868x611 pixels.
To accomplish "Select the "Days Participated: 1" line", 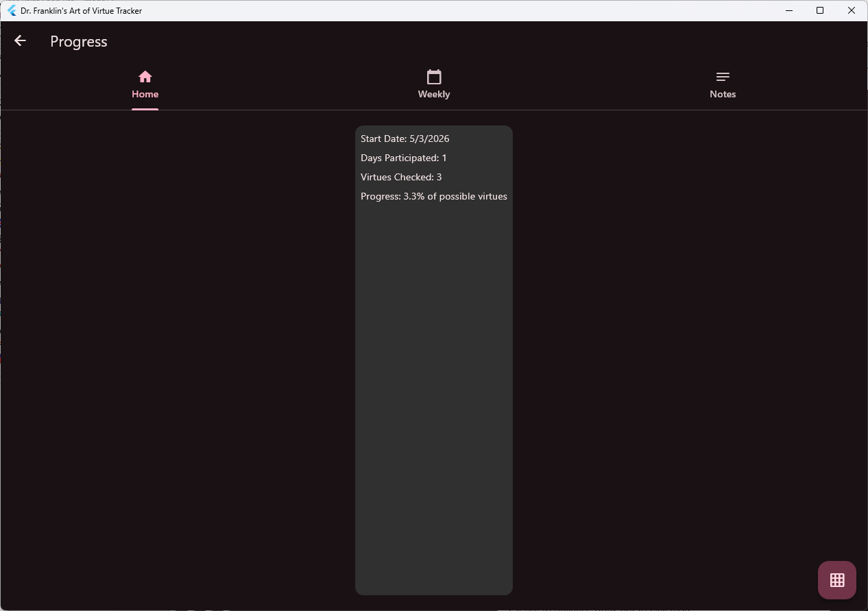I will click(x=404, y=158).
